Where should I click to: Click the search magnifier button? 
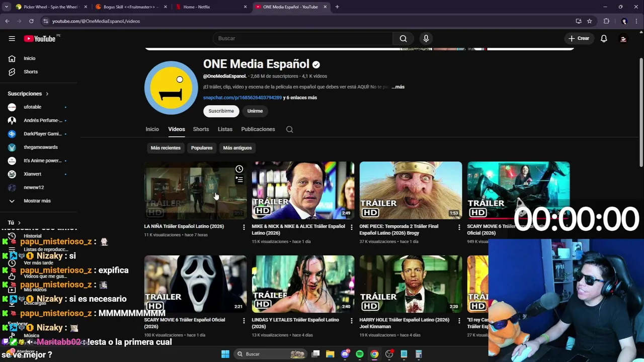click(x=403, y=38)
